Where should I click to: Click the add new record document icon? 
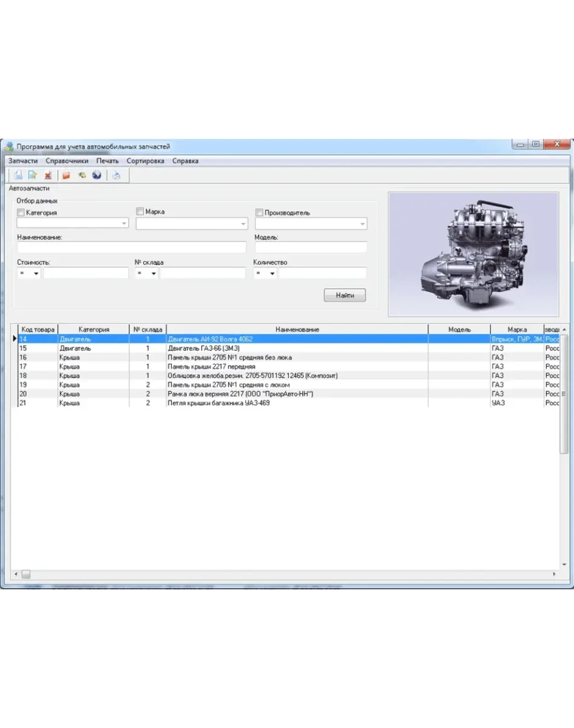tap(18, 176)
